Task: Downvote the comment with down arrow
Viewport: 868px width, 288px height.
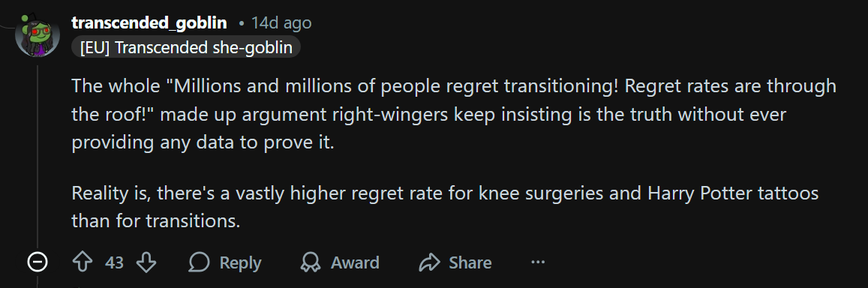Action: [x=146, y=262]
